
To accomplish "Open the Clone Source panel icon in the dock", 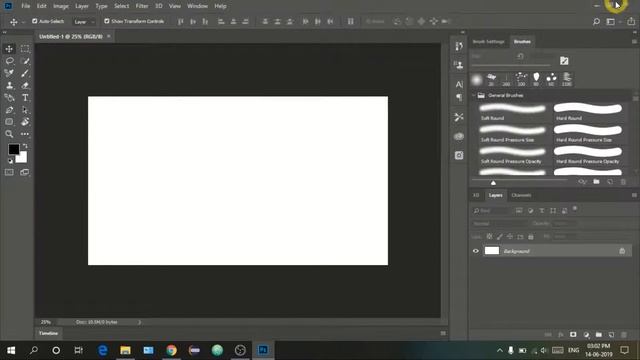I will point(459,65).
